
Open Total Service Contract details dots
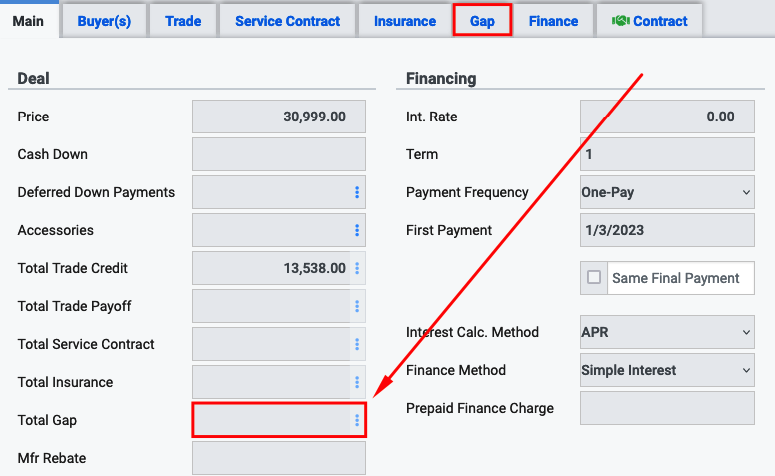tap(357, 345)
